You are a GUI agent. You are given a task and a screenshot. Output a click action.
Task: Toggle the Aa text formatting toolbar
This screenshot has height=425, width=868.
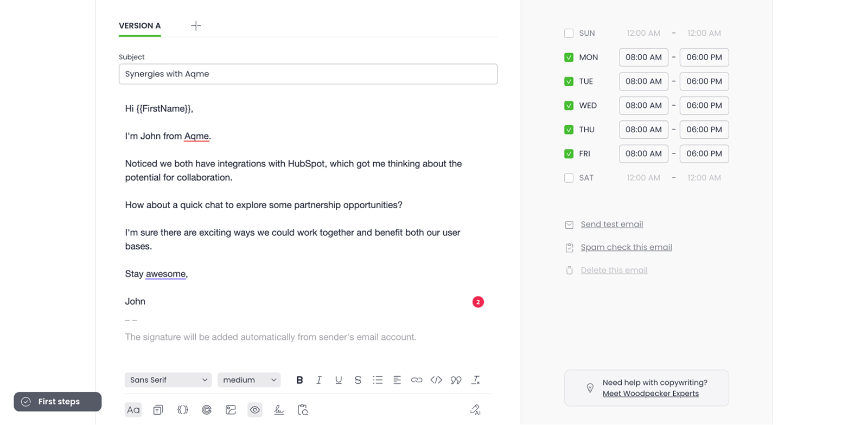[133, 410]
